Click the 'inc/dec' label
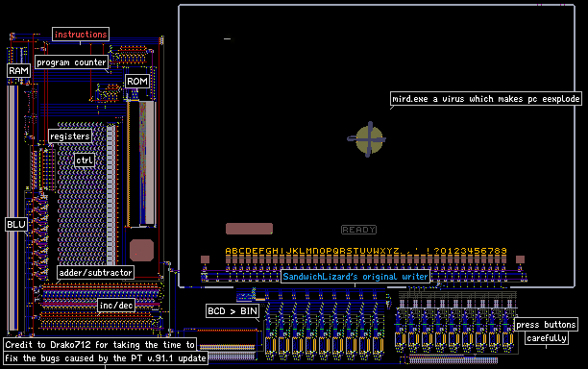The image size is (588, 369). point(116,306)
